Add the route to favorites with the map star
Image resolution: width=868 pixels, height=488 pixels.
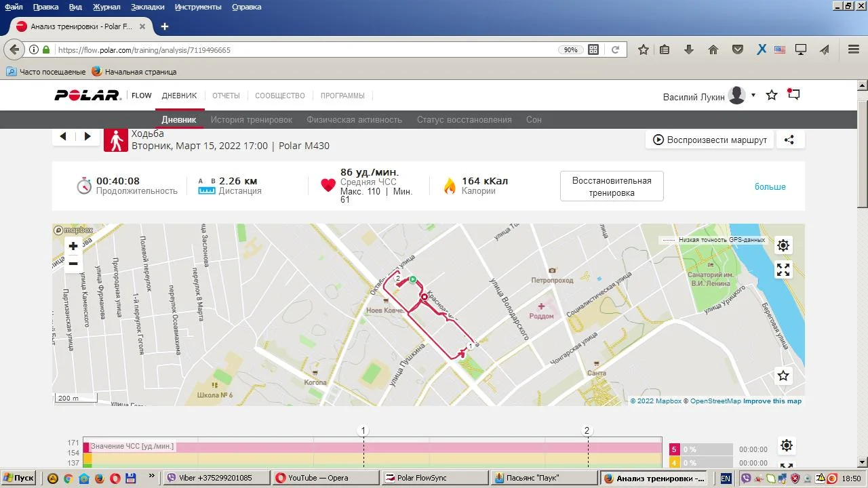[x=783, y=375]
